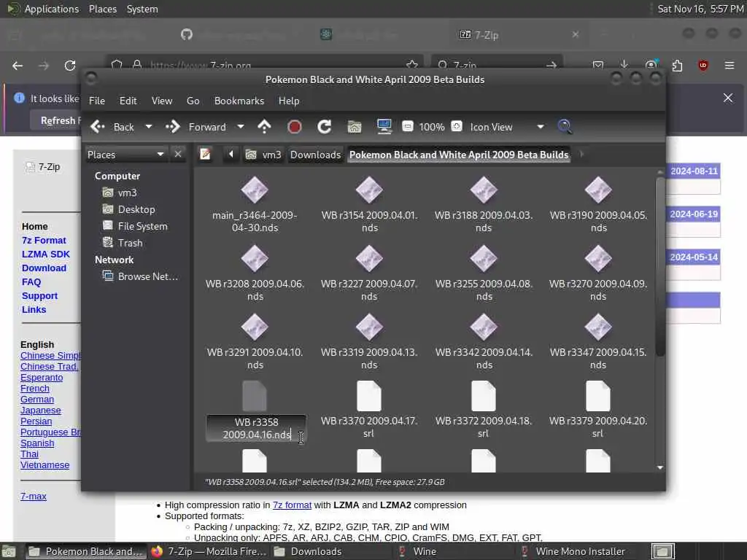Viewport: 747px width, 560px height.
Task: Open the Edit menu
Action: (x=128, y=101)
